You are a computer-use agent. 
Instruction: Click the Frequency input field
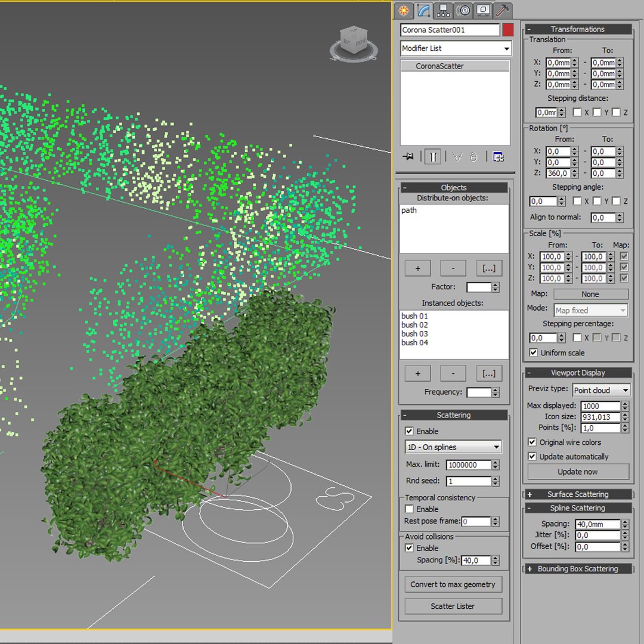pos(479,392)
